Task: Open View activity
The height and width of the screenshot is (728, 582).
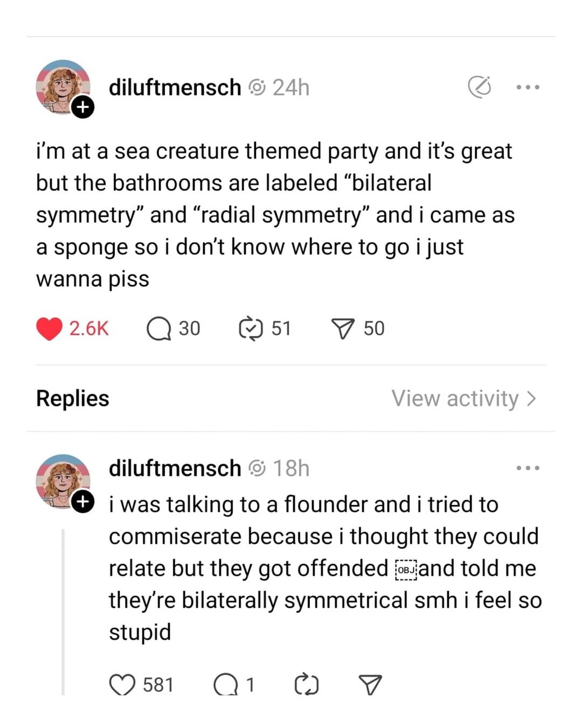Action: [455, 399]
